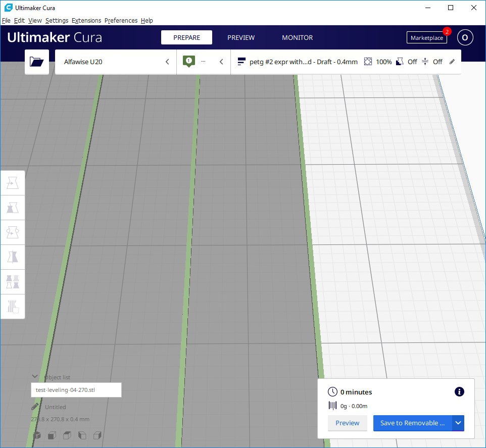The width and height of the screenshot is (486, 448).
Task: Maximize the Ultimaker Cura window
Action: [x=451, y=8]
